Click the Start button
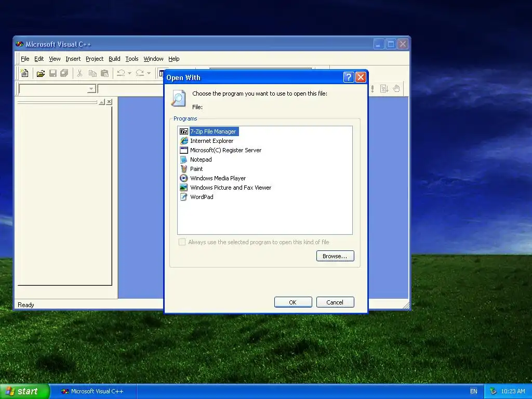This screenshot has width=532, height=399. pos(24,391)
